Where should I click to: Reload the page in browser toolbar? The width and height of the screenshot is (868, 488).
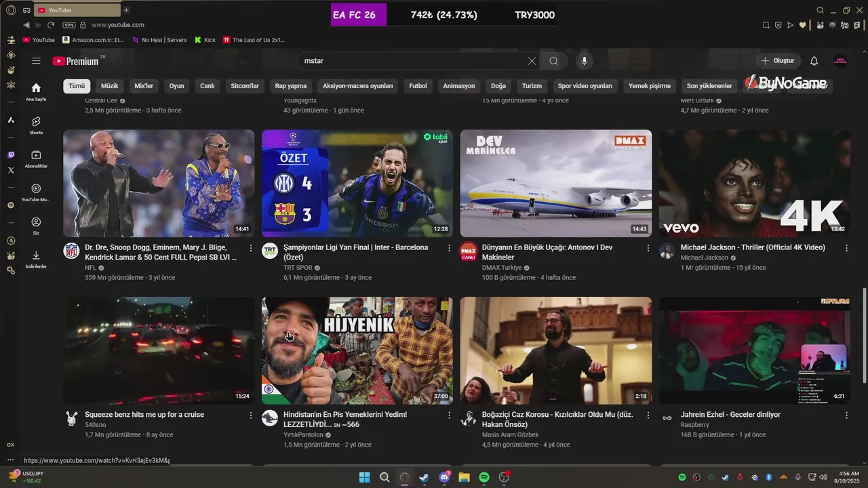click(51, 25)
